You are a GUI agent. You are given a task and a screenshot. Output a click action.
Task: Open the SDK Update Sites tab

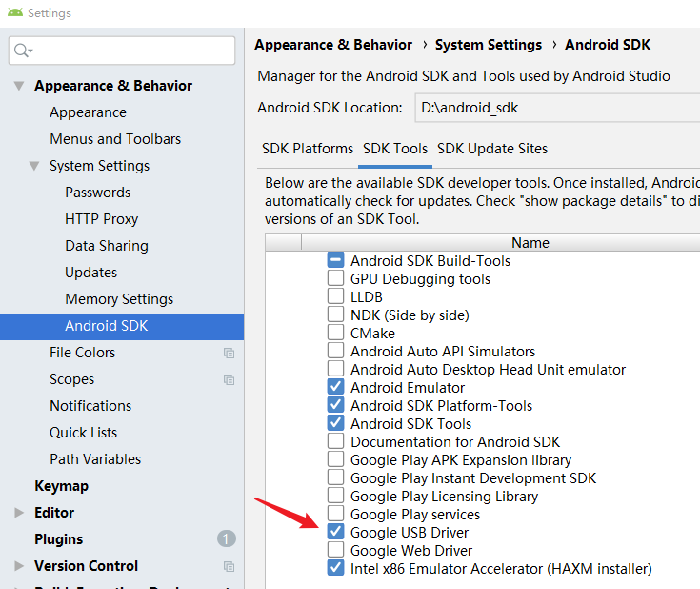pos(492,149)
